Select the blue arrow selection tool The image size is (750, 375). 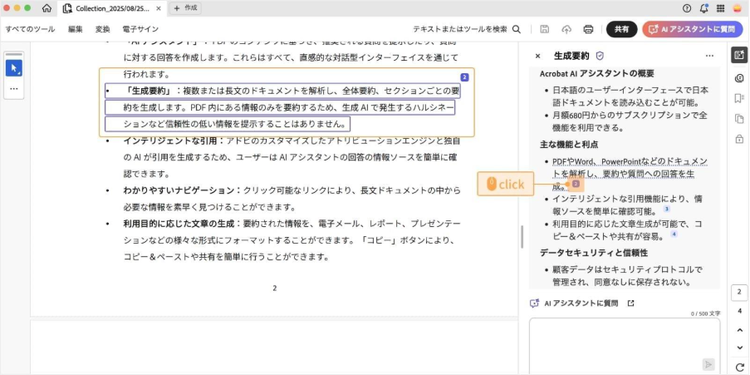click(14, 68)
